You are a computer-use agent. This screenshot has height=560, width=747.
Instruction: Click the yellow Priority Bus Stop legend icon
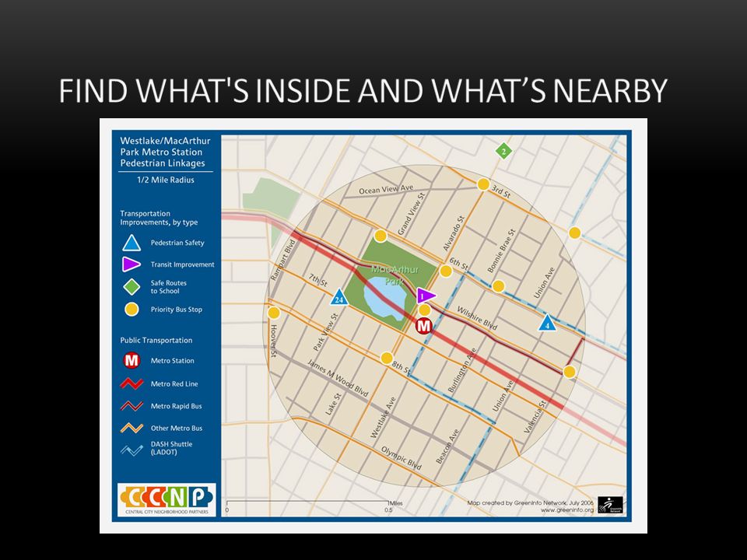[x=132, y=310]
